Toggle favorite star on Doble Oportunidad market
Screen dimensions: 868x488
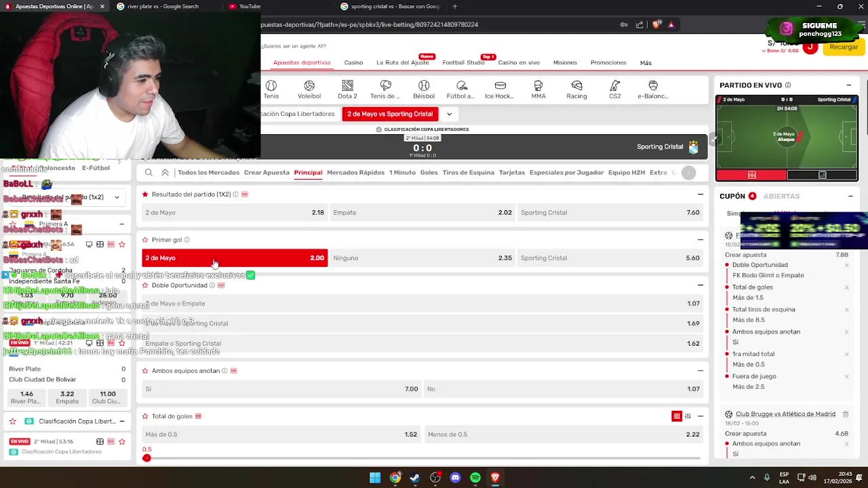coord(145,285)
